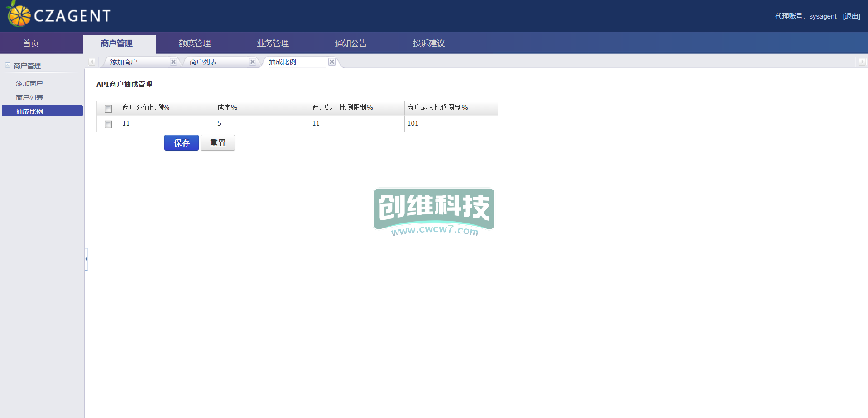868x418 pixels.
Task: Collapse the 商户管理 sidebar group
Action: coord(8,65)
